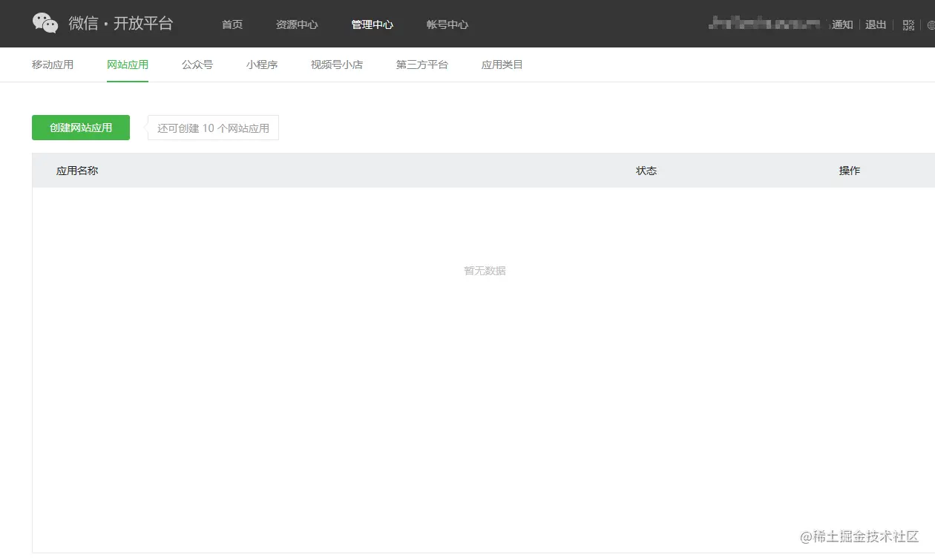Viewport: 935px width, 560px height.
Task: Click the 应用名称 column header
Action: 77,171
